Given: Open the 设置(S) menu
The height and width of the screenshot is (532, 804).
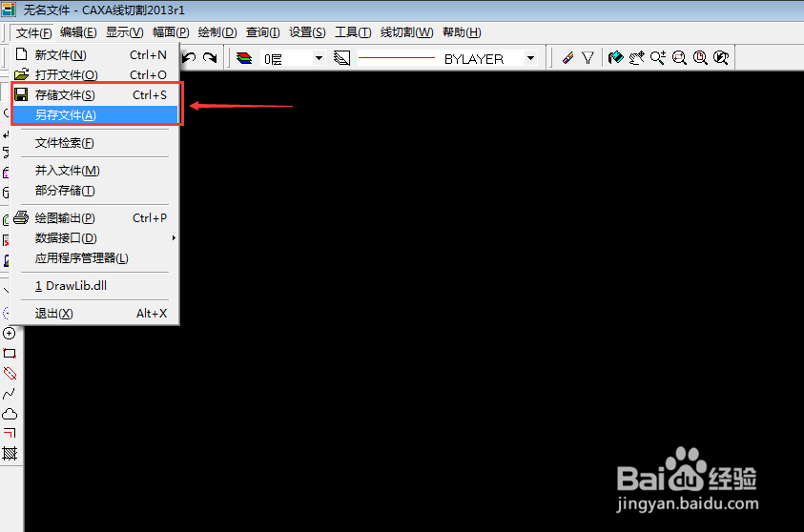Looking at the screenshot, I should [x=307, y=32].
